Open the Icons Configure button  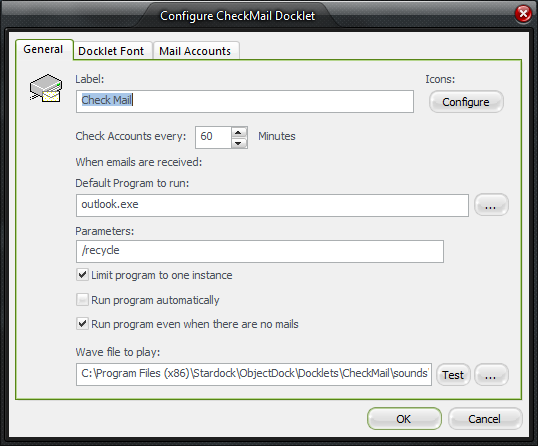tap(466, 102)
